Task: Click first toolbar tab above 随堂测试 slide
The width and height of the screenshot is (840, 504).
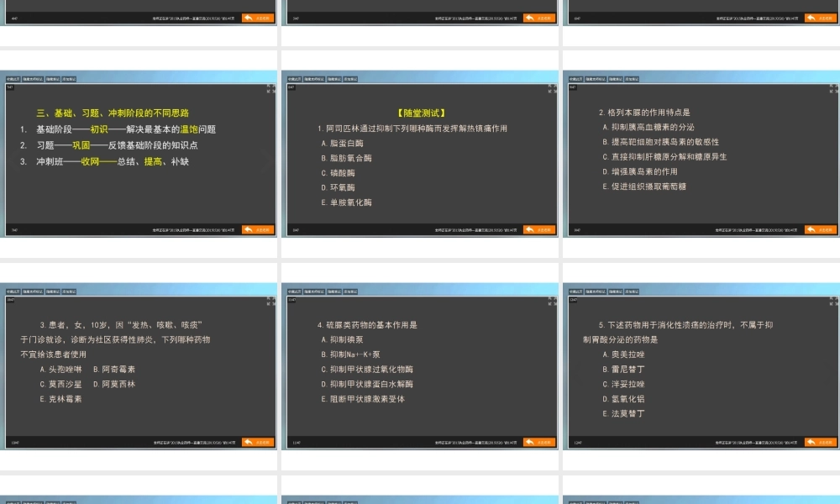Action: (x=294, y=79)
